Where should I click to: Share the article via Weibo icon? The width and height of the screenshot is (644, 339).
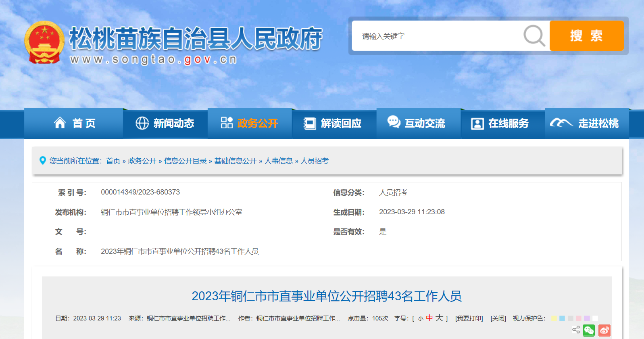tap(604, 330)
